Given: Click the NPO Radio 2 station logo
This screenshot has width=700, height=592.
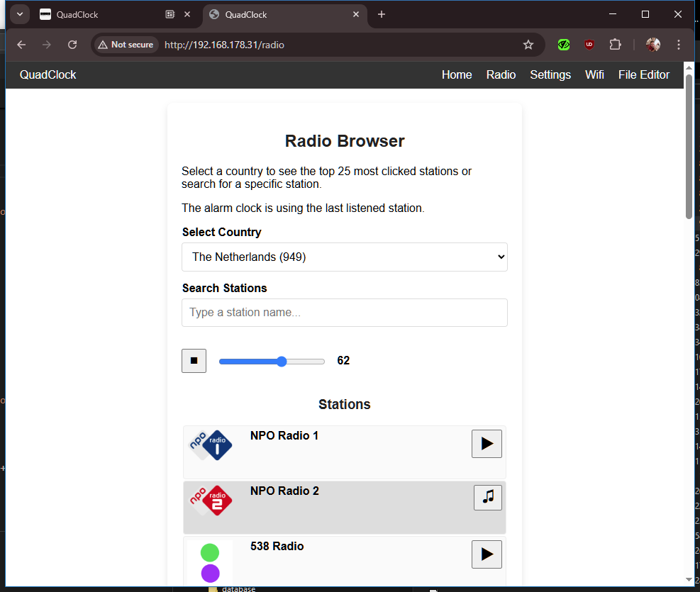Looking at the screenshot, I should (x=211, y=500).
